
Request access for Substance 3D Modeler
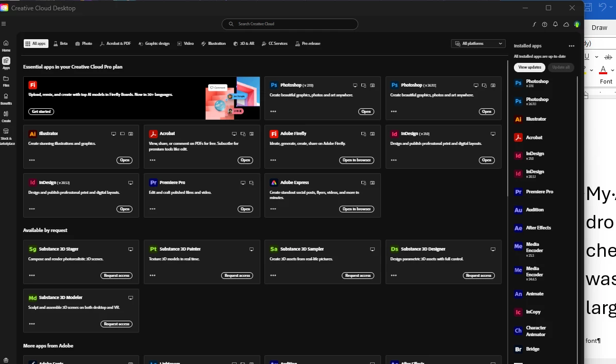tap(116, 324)
